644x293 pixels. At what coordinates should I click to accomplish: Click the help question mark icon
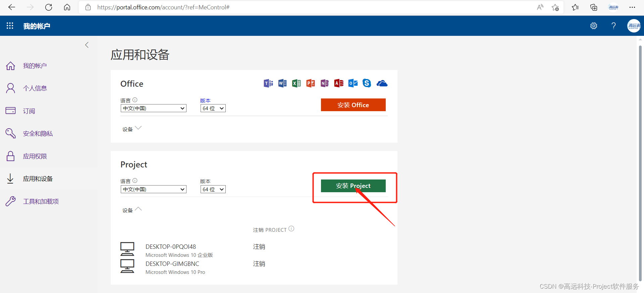pyautogui.click(x=613, y=26)
